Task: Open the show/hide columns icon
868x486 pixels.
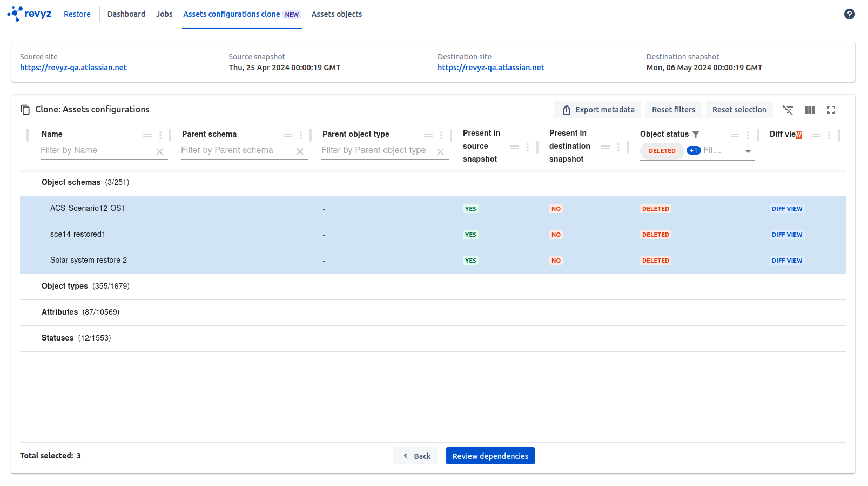Action: click(x=810, y=110)
